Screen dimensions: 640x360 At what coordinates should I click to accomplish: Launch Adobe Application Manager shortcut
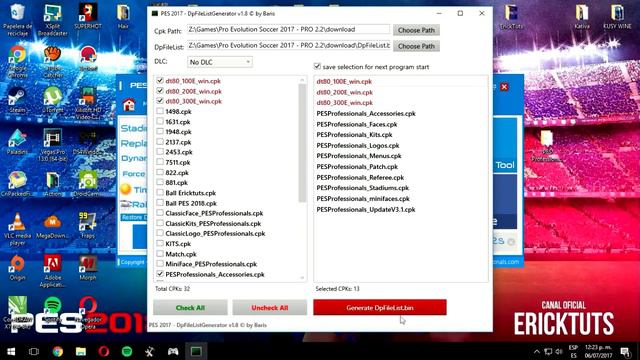coord(53,271)
